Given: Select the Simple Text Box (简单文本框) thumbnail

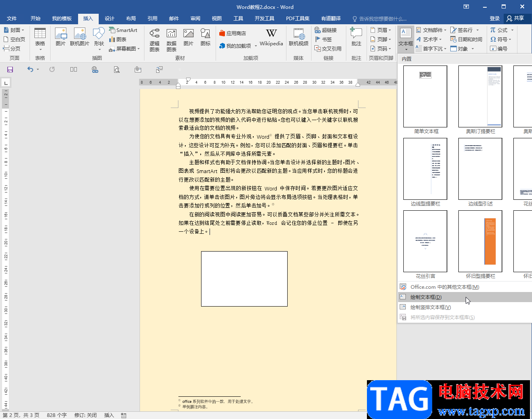Looking at the screenshot, I should 425,97.
